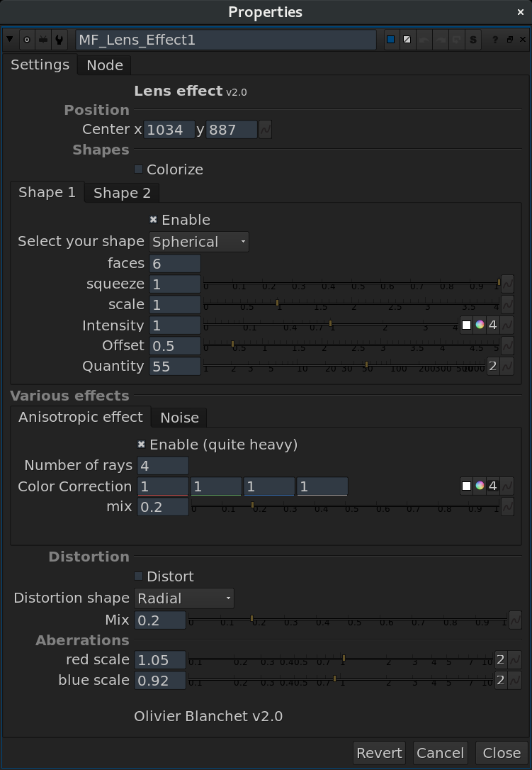Viewport: 532px width, 770px height.
Task: Open the Color Correction color wheel
Action: [480, 486]
